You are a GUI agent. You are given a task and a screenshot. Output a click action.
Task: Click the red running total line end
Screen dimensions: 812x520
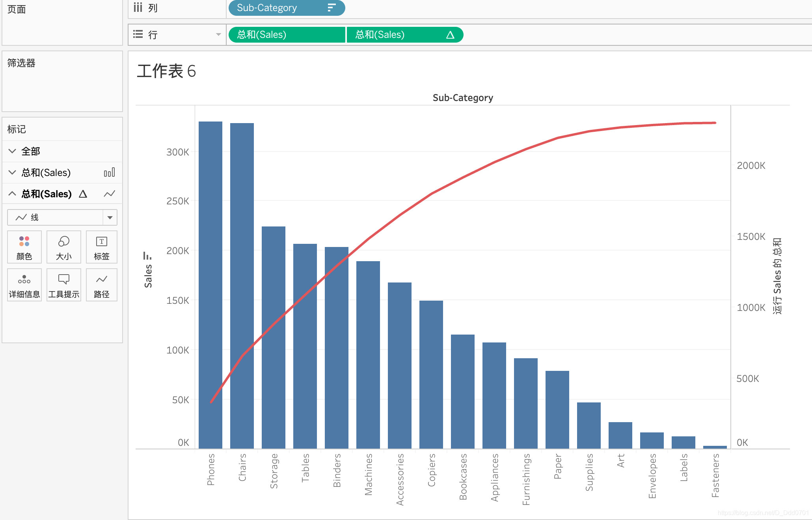715,123
